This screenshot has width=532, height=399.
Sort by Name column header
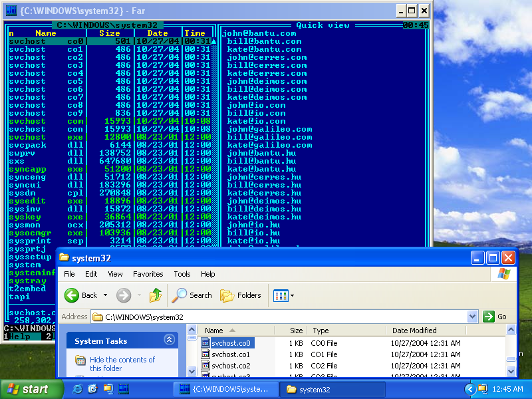(237, 331)
